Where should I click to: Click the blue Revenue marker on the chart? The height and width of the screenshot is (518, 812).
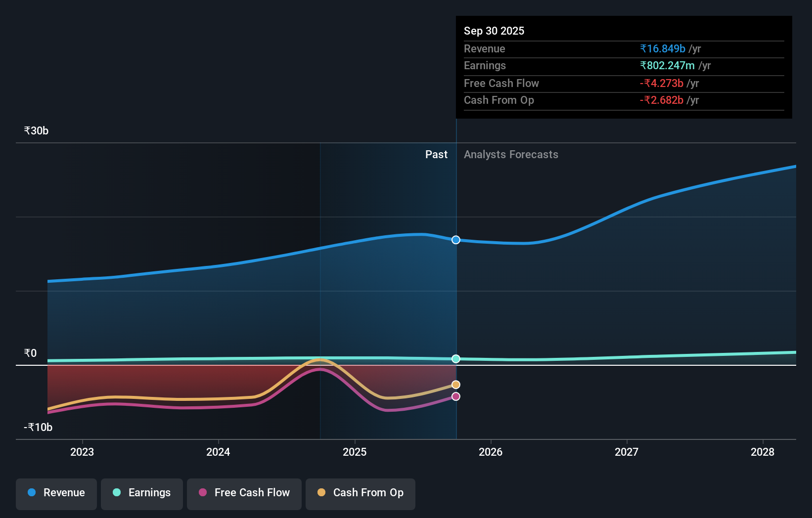point(455,240)
